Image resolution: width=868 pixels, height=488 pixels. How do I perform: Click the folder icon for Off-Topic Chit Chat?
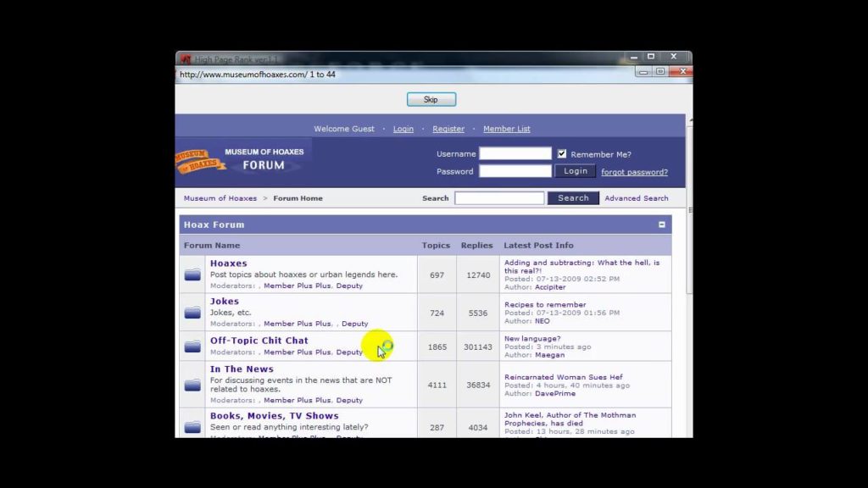[x=192, y=347]
